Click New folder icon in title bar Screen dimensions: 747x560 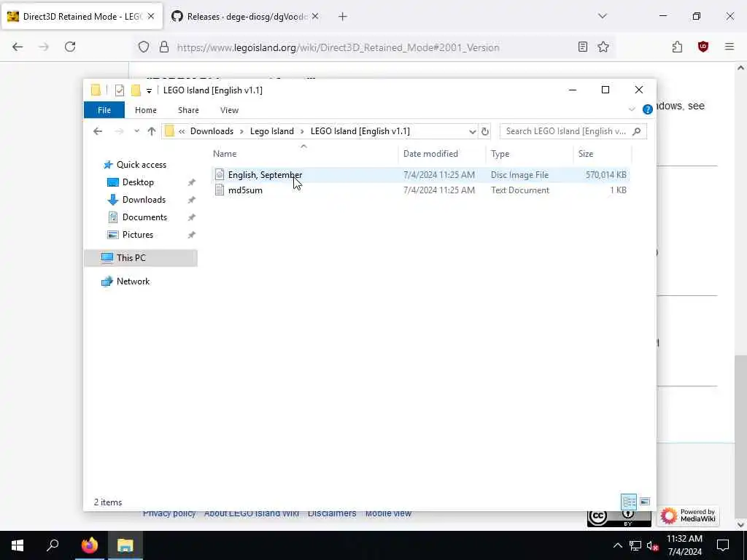136,90
